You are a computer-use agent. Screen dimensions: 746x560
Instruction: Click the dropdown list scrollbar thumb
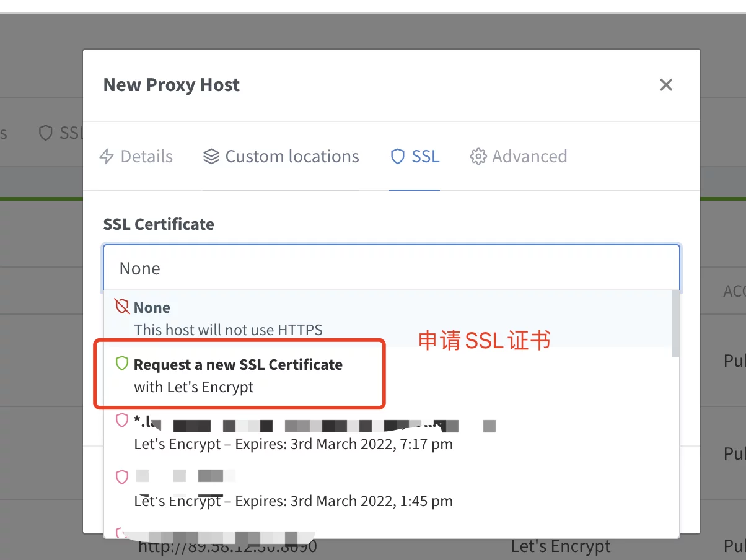click(675, 324)
